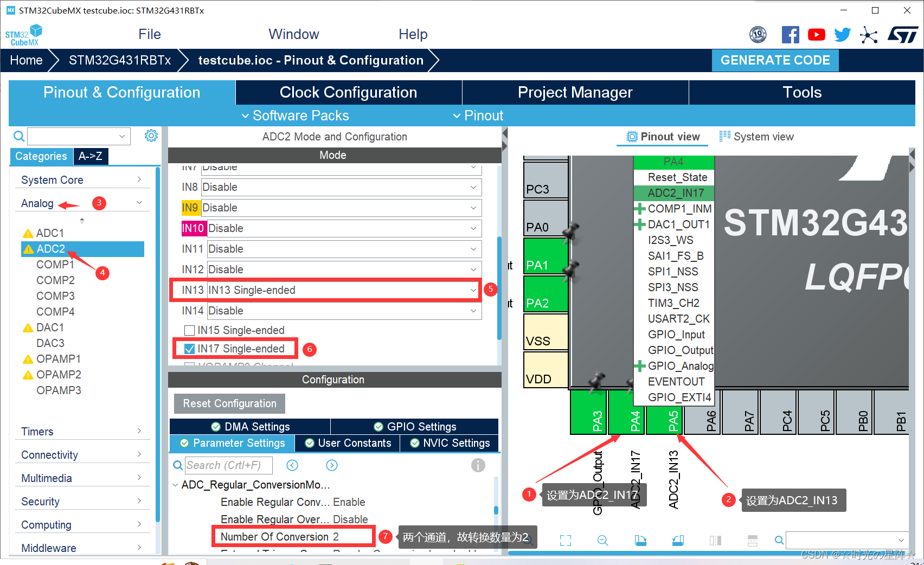
Task: Switch to Tools tab
Action: pos(802,92)
